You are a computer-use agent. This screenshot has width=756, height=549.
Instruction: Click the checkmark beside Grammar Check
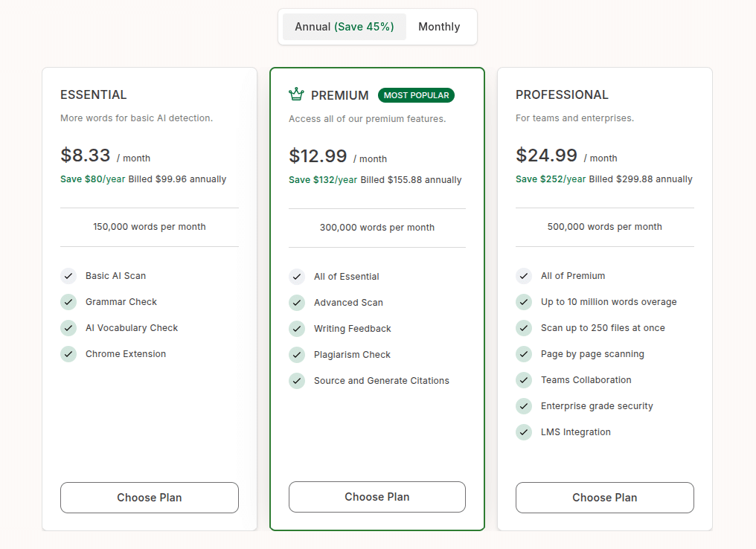[68, 302]
